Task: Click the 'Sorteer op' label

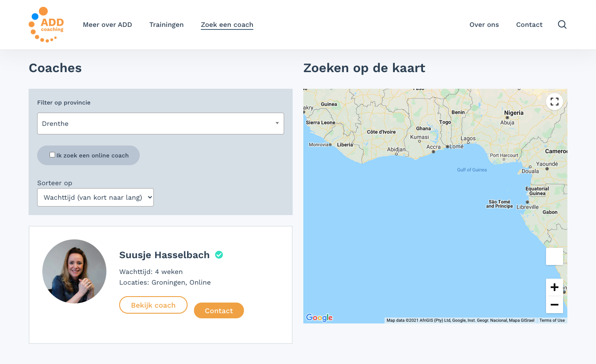Action: click(x=55, y=183)
